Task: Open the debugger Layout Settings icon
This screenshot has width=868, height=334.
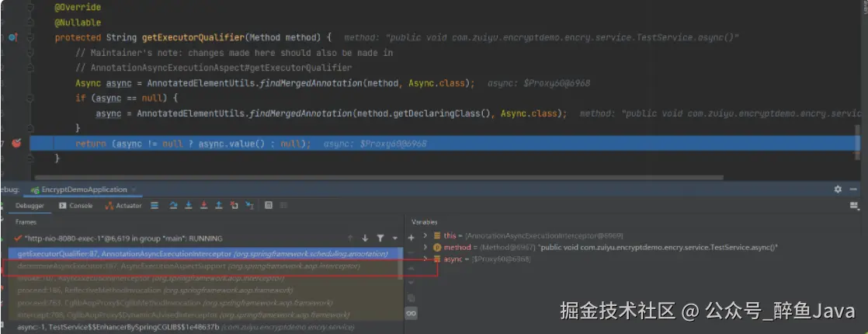Action: click(853, 206)
